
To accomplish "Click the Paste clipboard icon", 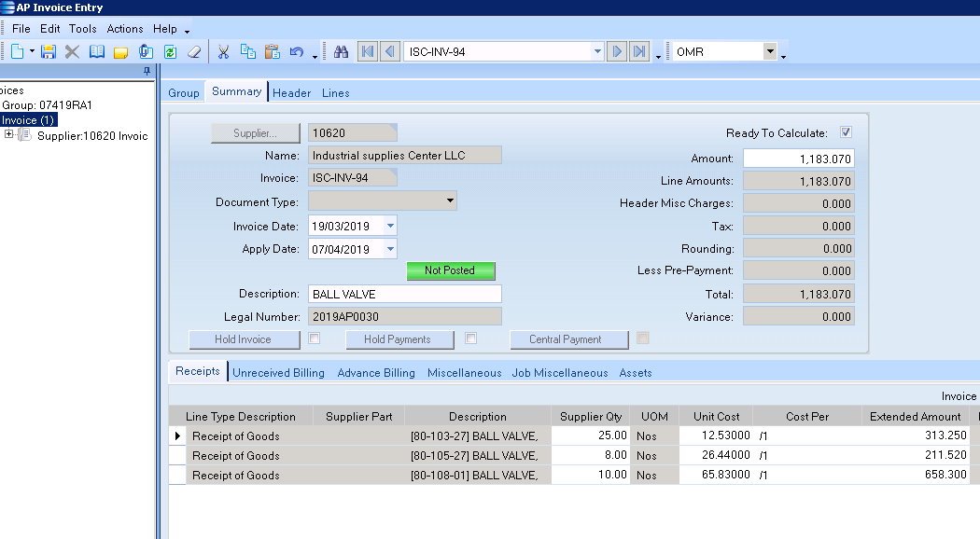I will [273, 52].
